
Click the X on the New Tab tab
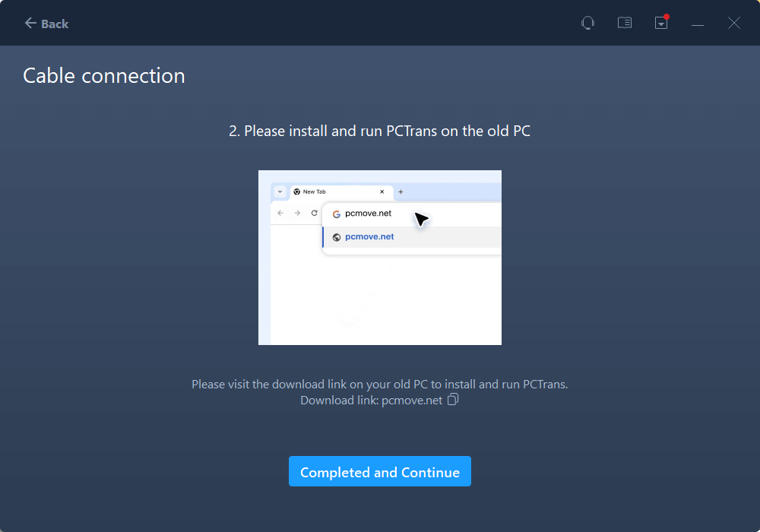click(x=382, y=192)
